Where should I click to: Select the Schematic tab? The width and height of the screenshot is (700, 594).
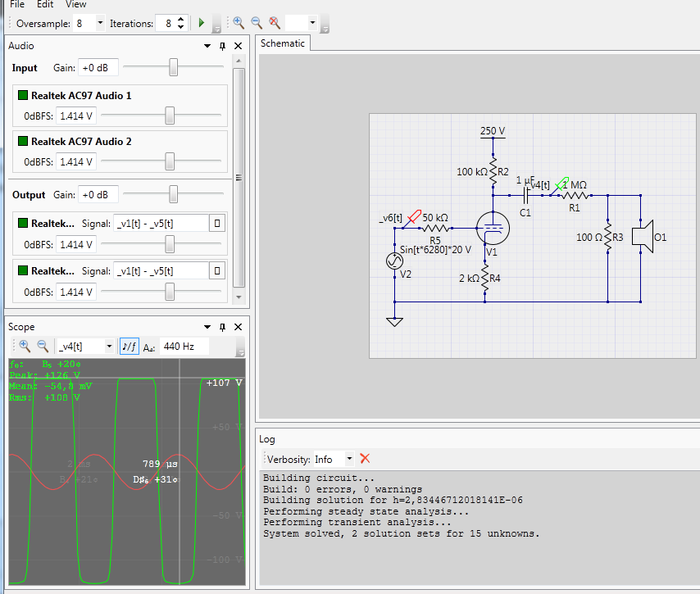click(283, 43)
